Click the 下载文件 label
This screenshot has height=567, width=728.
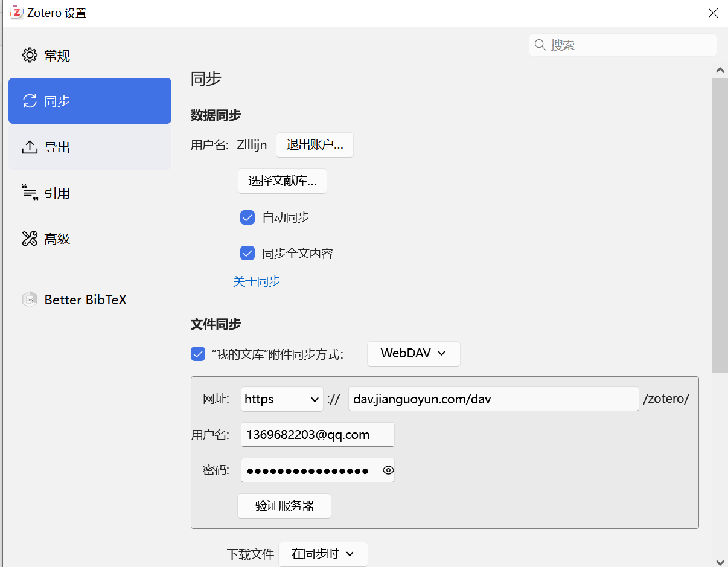251,554
